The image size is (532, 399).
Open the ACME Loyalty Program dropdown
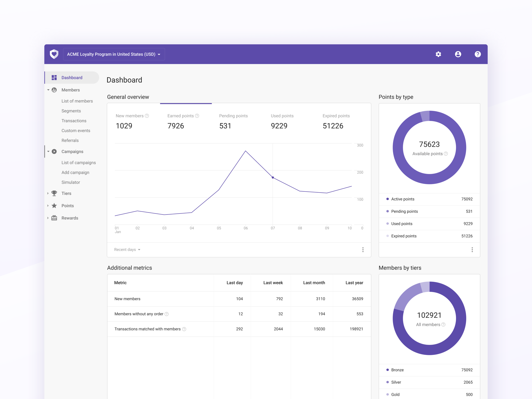point(114,54)
